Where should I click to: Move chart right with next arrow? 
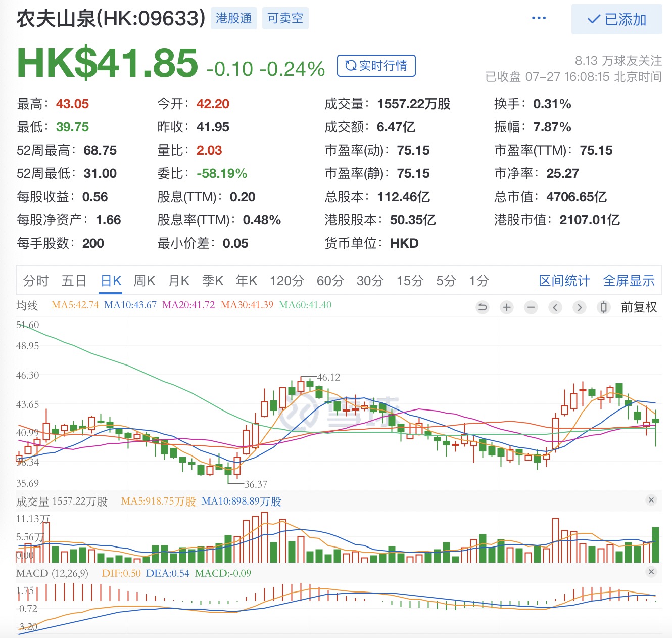580,307
